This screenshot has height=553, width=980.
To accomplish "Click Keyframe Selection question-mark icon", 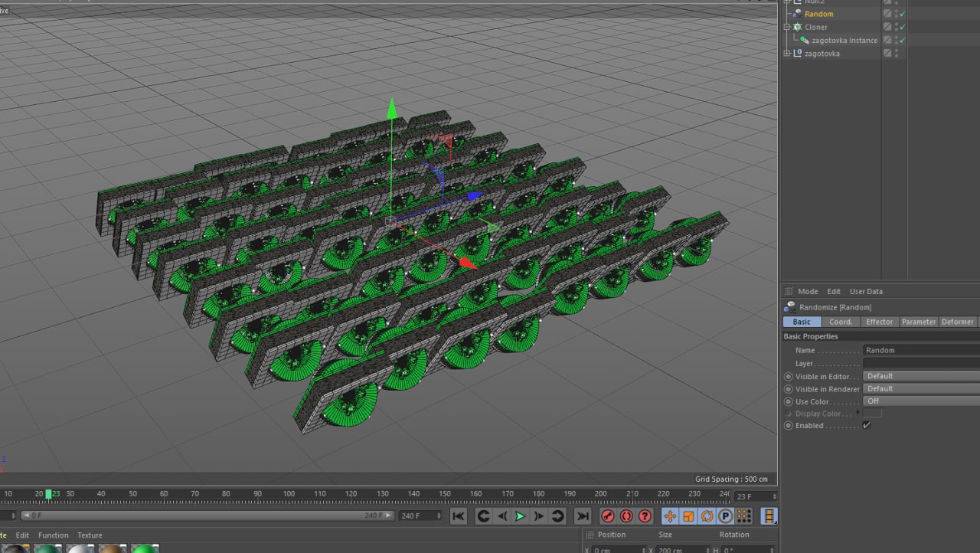I will (645, 516).
